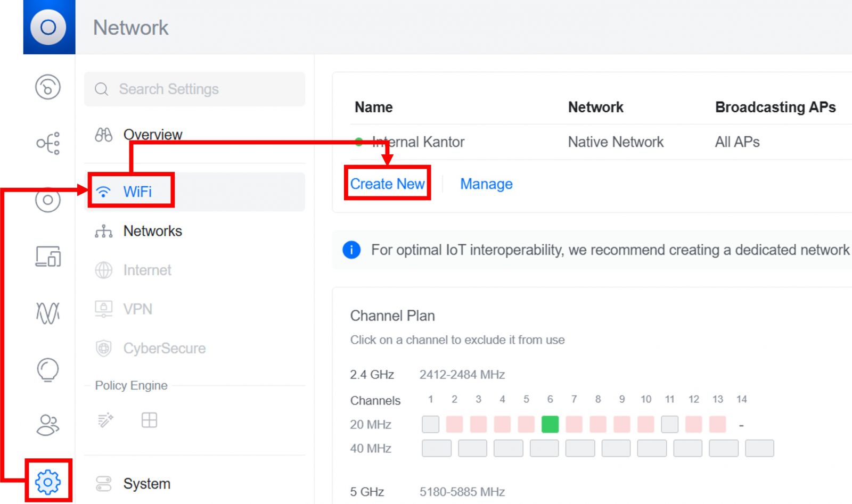This screenshot has width=852, height=504.
Task: Click the grid icon under Policy Engine
Action: click(x=149, y=420)
